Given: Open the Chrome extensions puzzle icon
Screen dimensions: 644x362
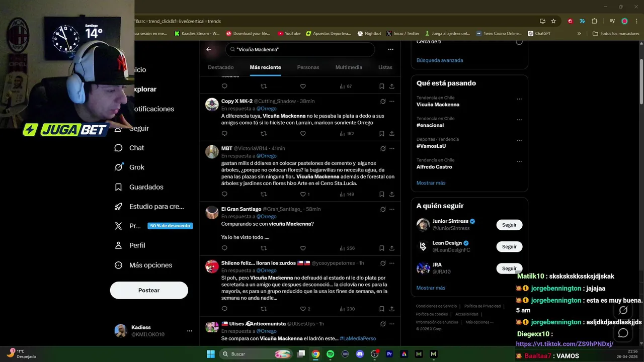Looking at the screenshot, I should pos(594,21).
